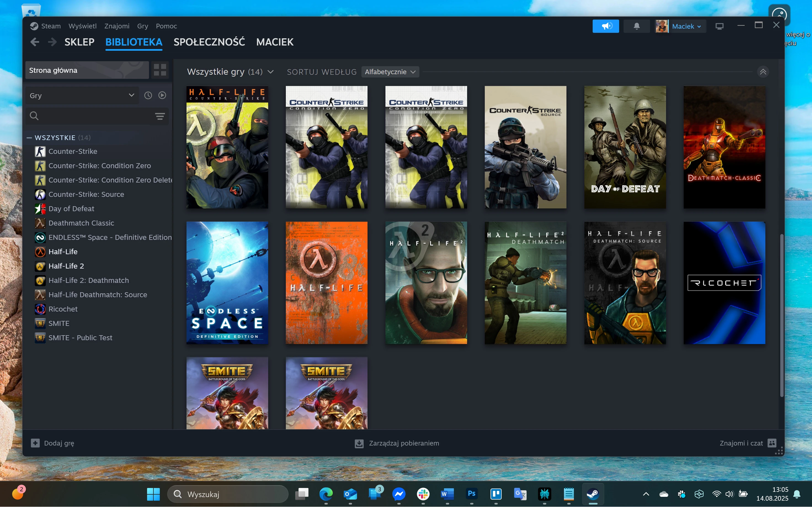Image resolution: width=812 pixels, height=507 pixels.
Task: Click the library vertical scrollbar
Action: (781, 315)
